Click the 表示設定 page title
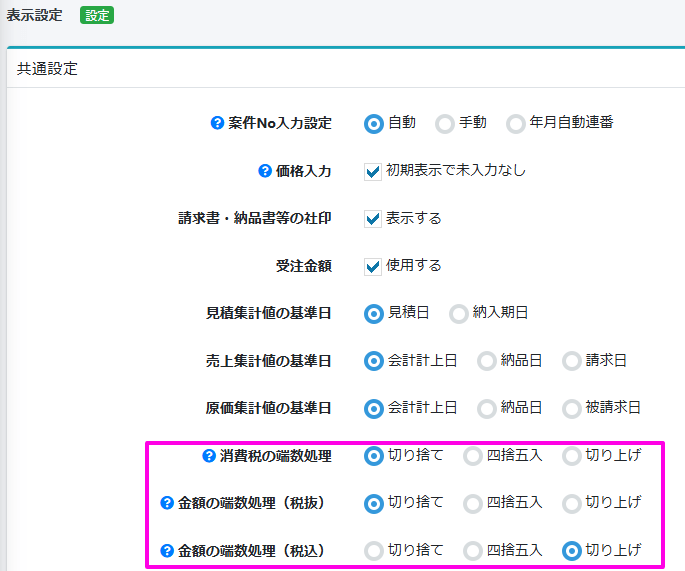Viewport: 685px width, 571px height. pyautogui.click(x=35, y=15)
